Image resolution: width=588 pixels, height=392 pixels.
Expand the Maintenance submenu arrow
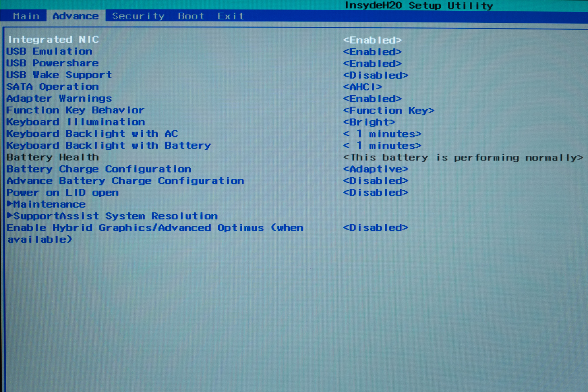[10, 204]
